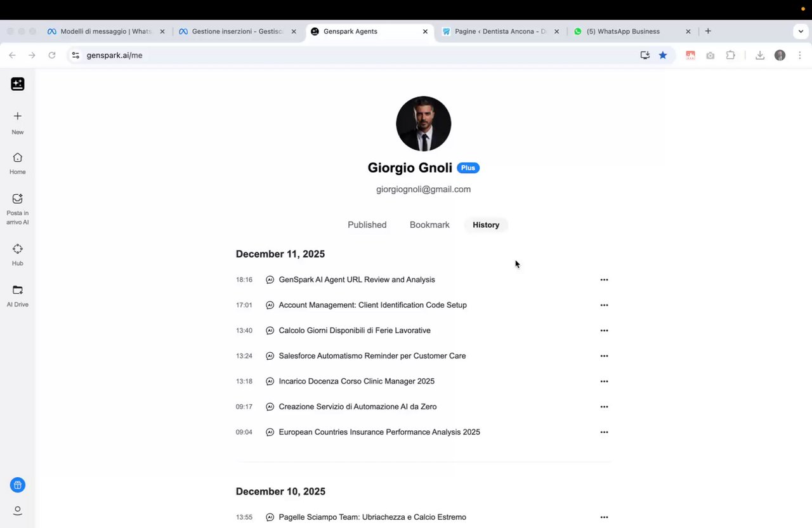Click the Genspark logo icon in sidebar
Viewport: 812px width, 528px height.
18,84
